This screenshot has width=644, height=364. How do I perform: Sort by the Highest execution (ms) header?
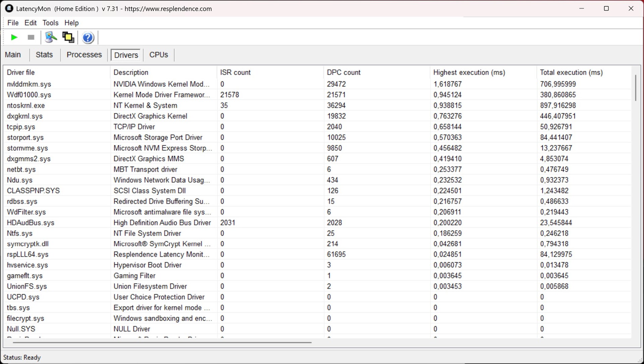(469, 72)
